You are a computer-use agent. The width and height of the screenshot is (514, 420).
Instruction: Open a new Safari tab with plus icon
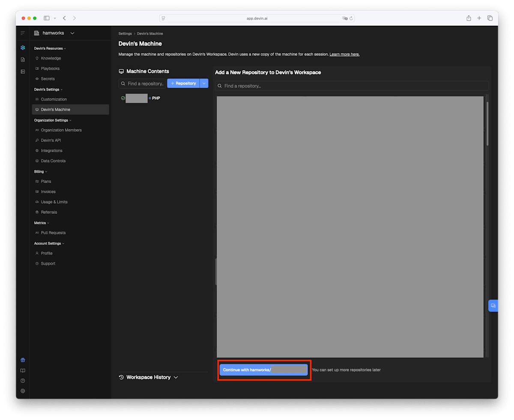coord(479,18)
